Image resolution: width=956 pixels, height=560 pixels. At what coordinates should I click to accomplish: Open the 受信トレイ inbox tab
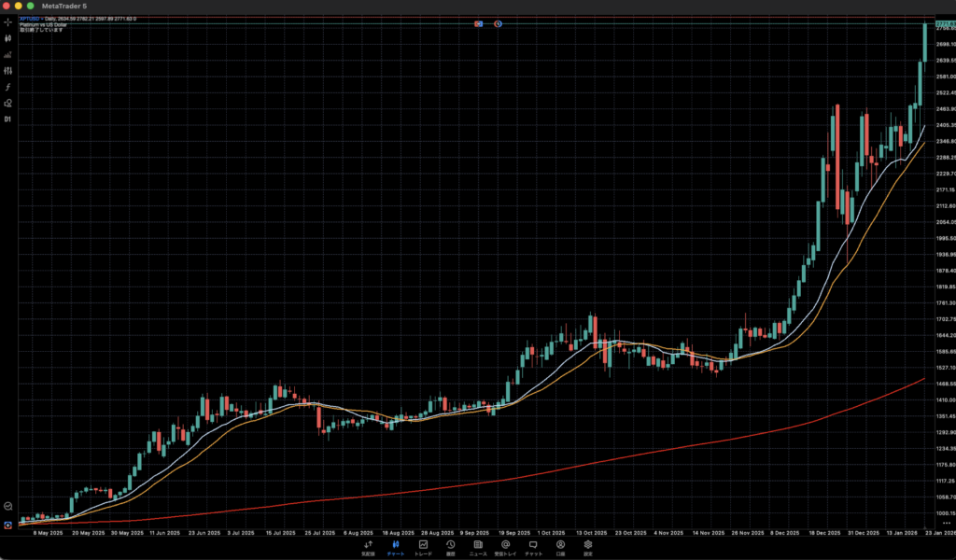(505, 547)
